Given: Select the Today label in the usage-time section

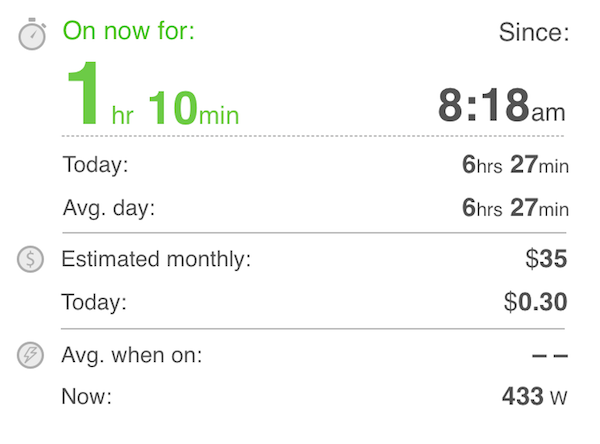Looking at the screenshot, I should 95,165.
